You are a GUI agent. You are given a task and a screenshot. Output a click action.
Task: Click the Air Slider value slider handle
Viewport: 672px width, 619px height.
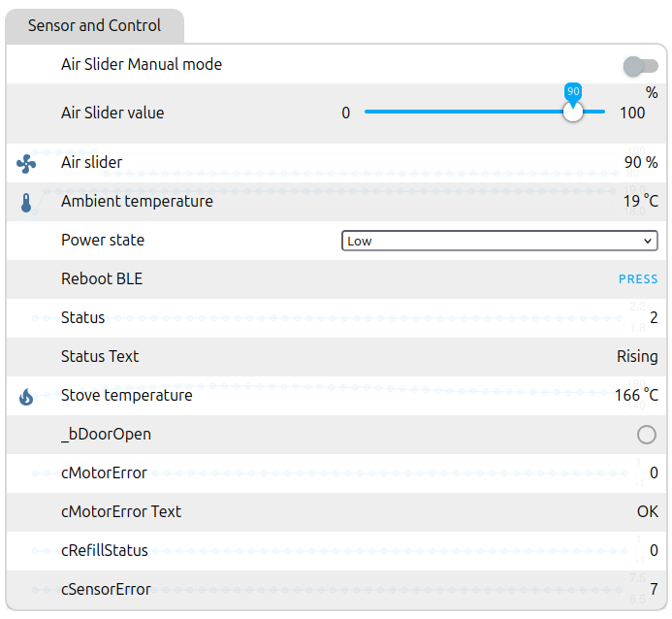click(573, 112)
